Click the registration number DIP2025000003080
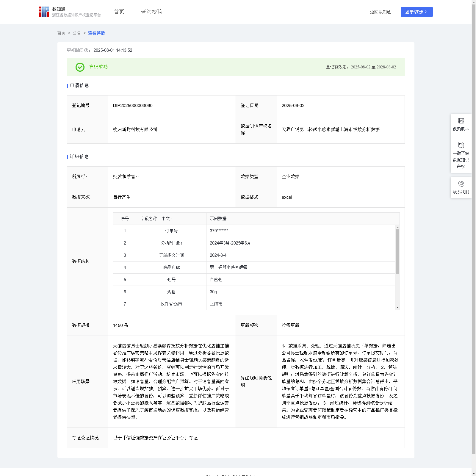The height and width of the screenshot is (476, 476). pos(133,106)
